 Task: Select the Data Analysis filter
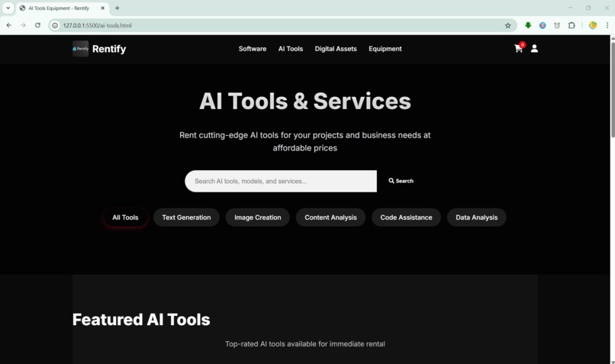click(x=477, y=217)
